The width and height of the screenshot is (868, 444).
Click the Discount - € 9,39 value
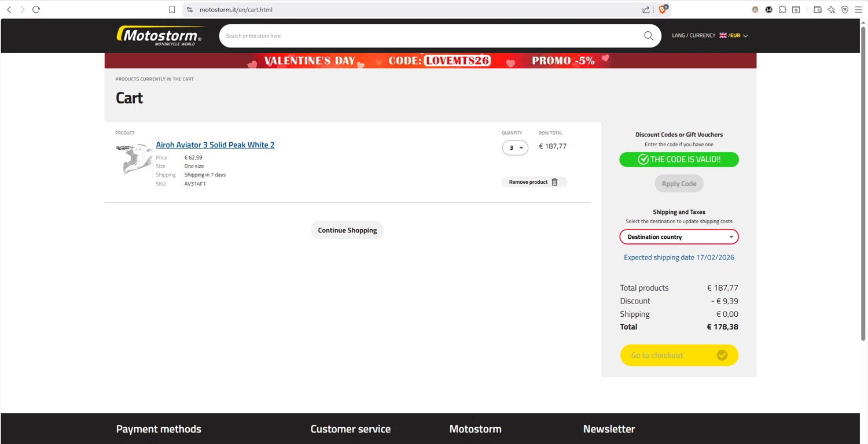pyautogui.click(x=724, y=301)
